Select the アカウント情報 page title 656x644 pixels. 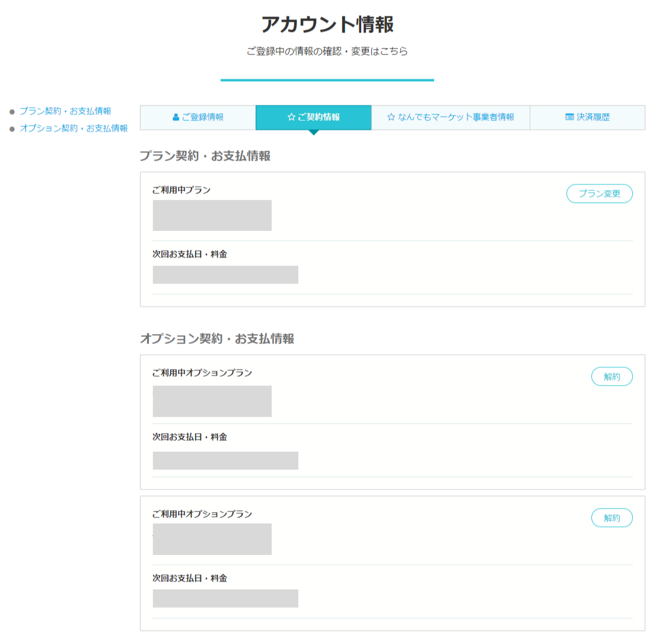(x=327, y=24)
